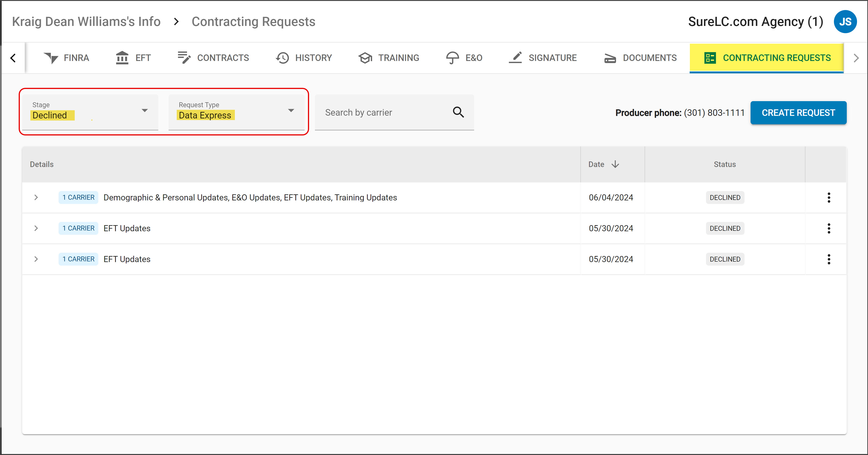868x455 pixels.
Task: Open History via clock icon
Action: (x=282, y=57)
